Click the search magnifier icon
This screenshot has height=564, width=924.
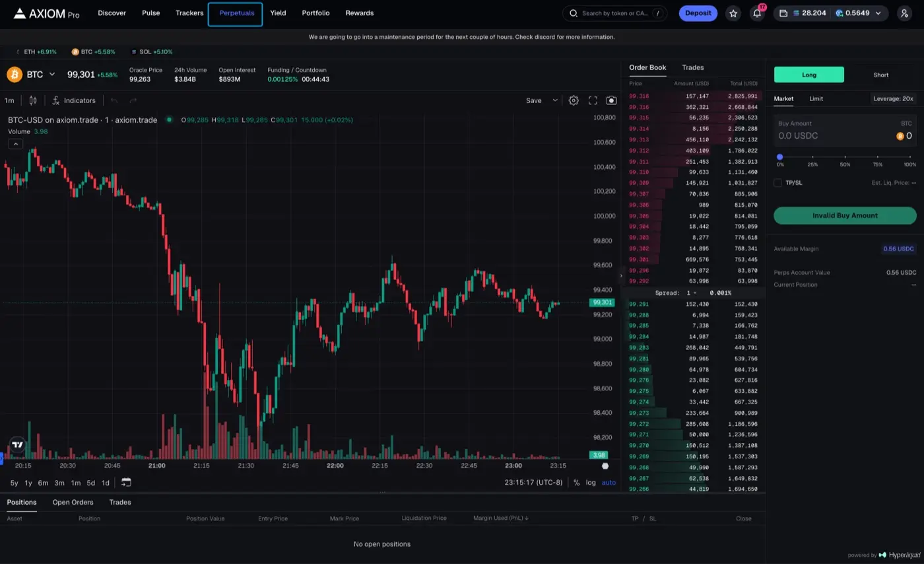(573, 13)
